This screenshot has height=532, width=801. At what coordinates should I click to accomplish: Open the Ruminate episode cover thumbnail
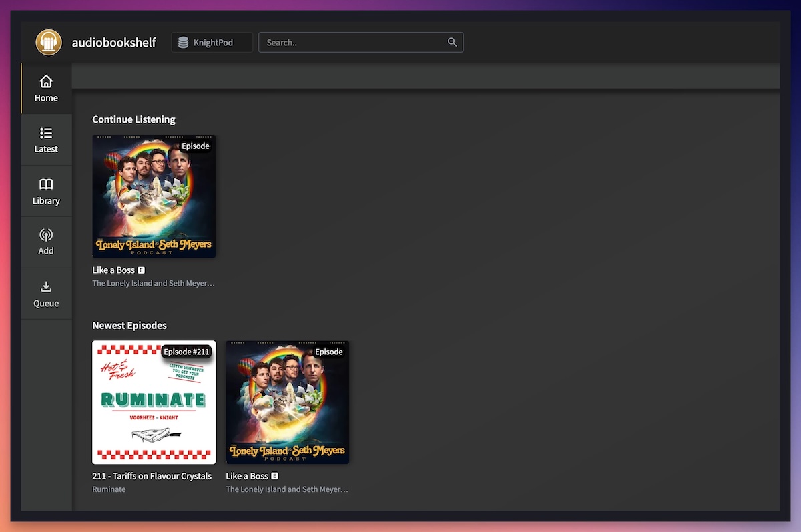tap(154, 402)
